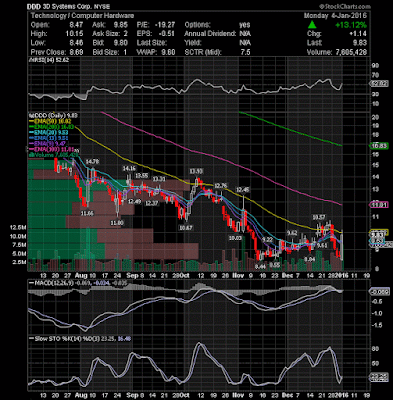Click the cyan EMA(20) legend entry
393x400 pixels.
(x=49, y=133)
